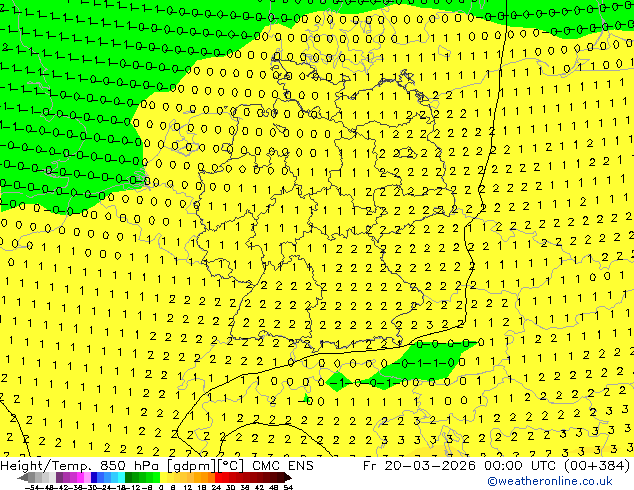Viewport: 634px width, 490px height.
Task: Click the right dark red arrow end of color scale
Action: click(287, 477)
